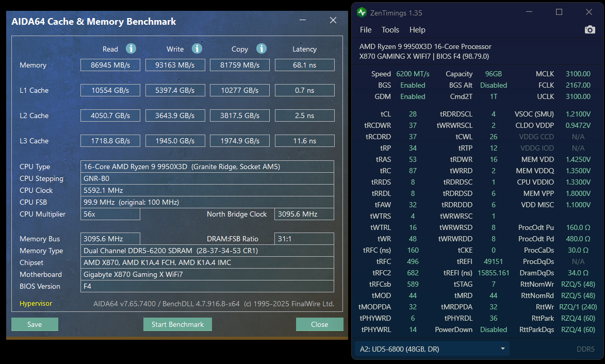This screenshot has width=605, height=364.
Task: Maximize the ZenTimings window
Action: [559, 12]
